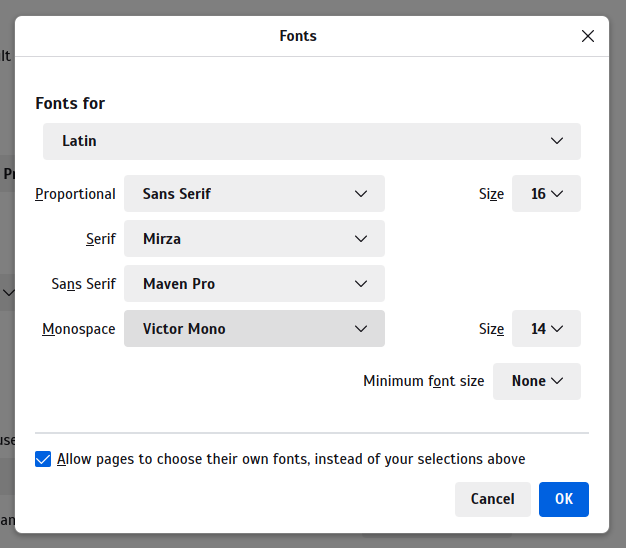Expand the Monospace size 14 dropdown
The width and height of the screenshot is (626, 548).
(546, 329)
